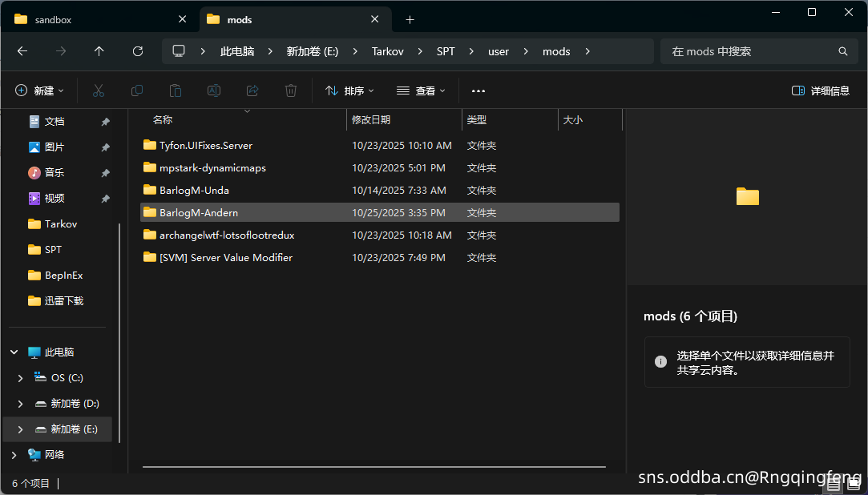Image resolution: width=868 pixels, height=495 pixels.
Task: Expand the OS (C:) drive tree node
Action: [x=21, y=377]
